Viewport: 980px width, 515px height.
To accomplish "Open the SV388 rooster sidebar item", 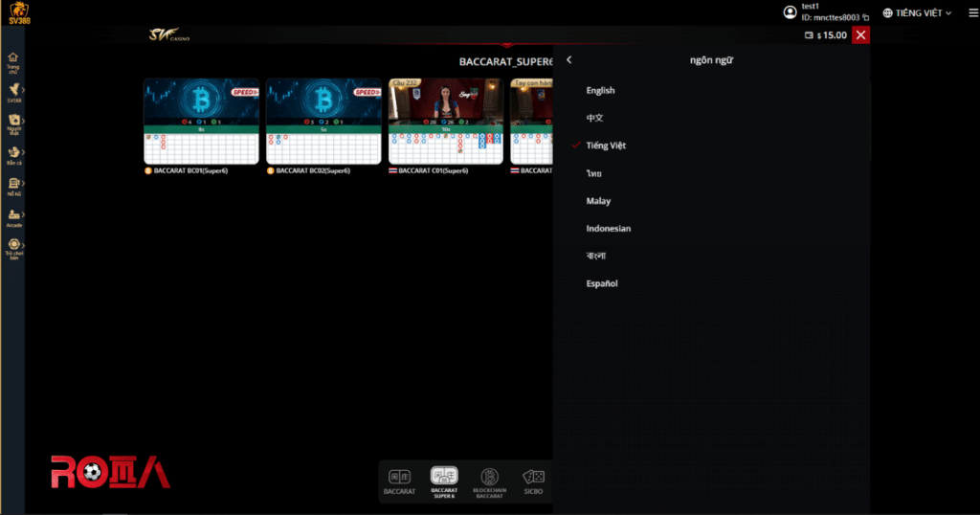I will tap(13, 93).
